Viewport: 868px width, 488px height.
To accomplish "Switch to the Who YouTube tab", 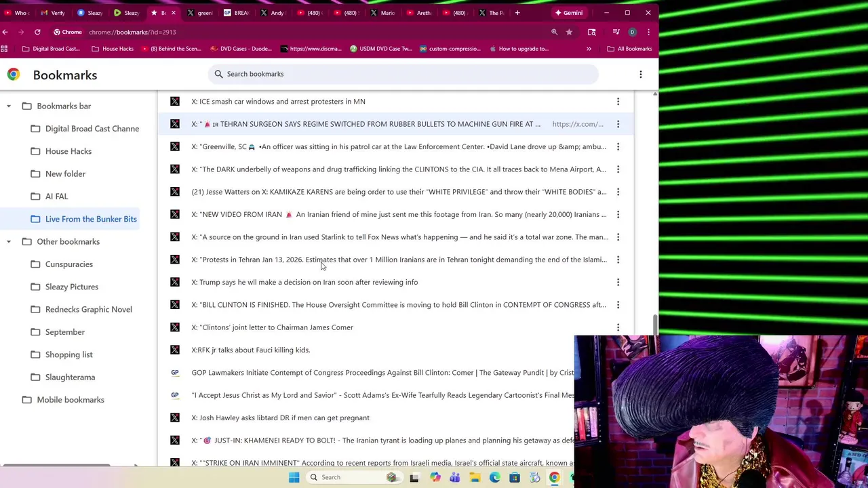I will click(17, 13).
